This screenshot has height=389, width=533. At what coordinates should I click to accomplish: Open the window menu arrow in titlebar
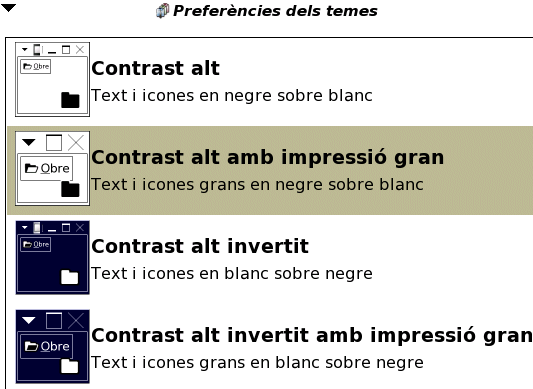pyautogui.click(x=8, y=8)
